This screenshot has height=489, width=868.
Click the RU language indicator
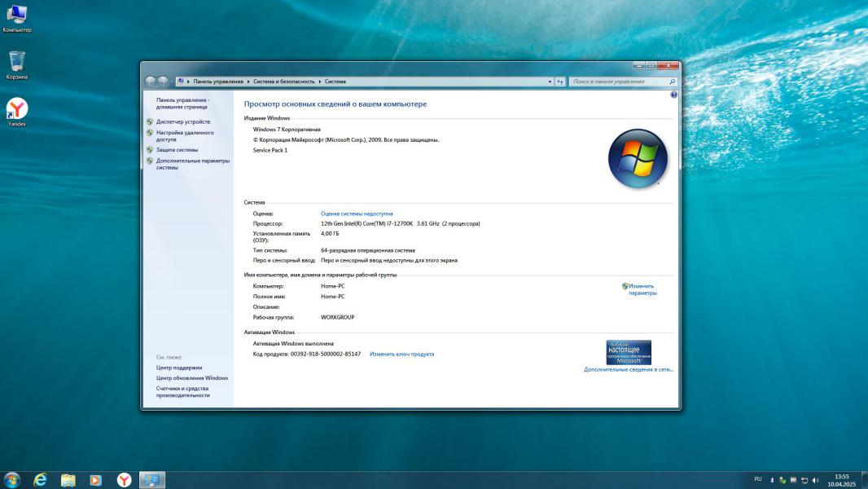pos(758,479)
